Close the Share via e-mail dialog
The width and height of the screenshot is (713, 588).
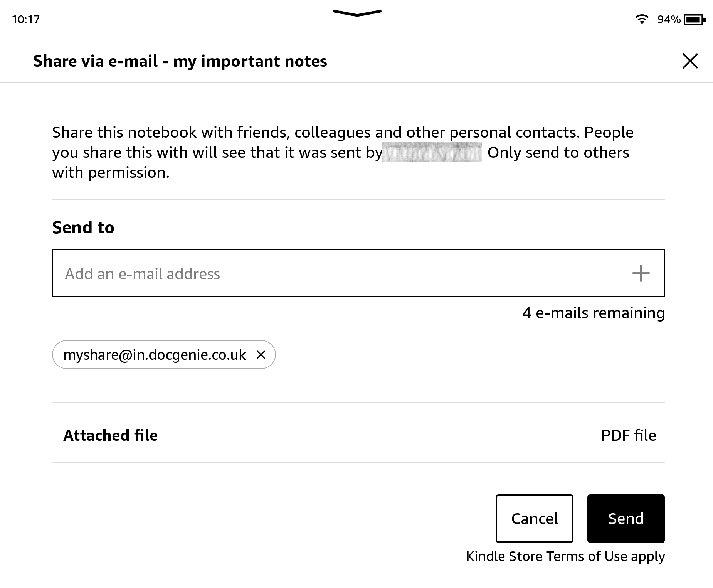(x=690, y=61)
